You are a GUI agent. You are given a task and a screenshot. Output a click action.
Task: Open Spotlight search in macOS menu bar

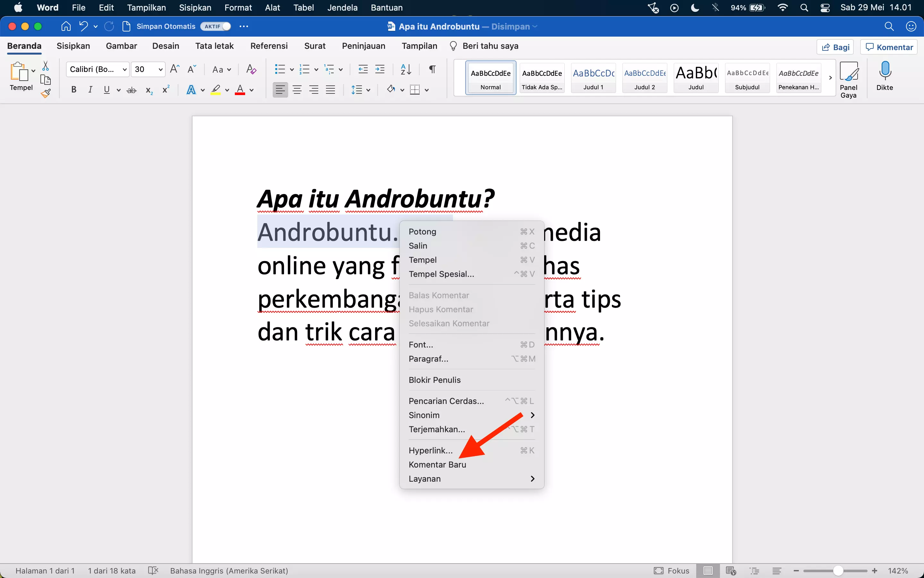[x=804, y=8]
